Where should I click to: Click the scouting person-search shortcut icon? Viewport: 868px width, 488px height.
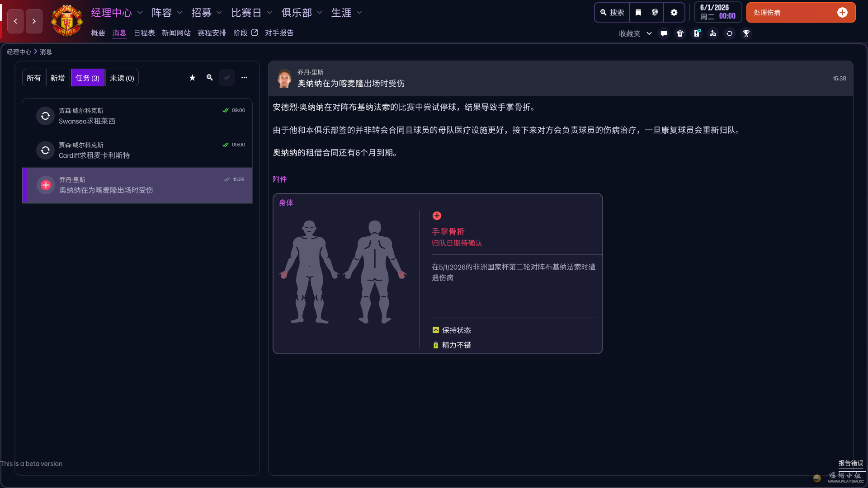coord(713,33)
